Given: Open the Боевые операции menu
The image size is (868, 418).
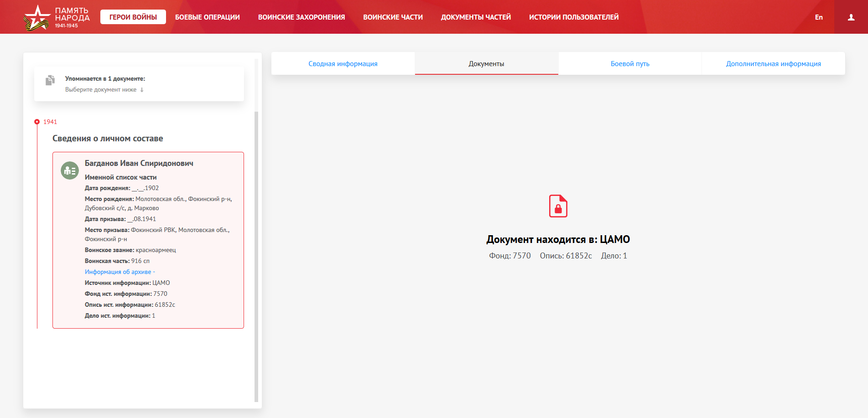Looking at the screenshot, I should point(208,17).
